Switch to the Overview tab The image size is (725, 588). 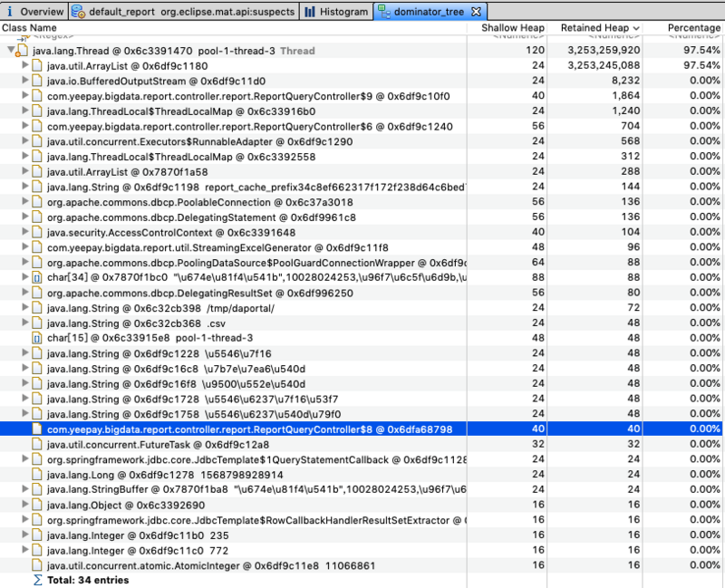34,12
